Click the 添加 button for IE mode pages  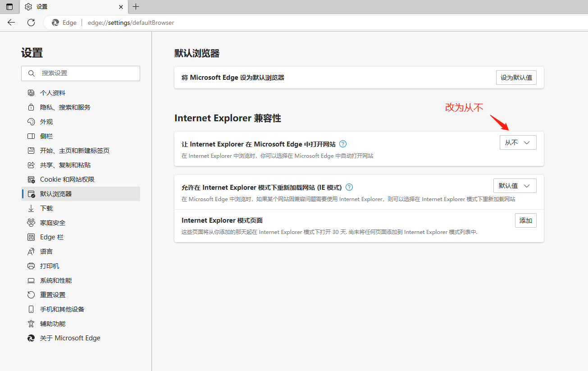coord(526,220)
